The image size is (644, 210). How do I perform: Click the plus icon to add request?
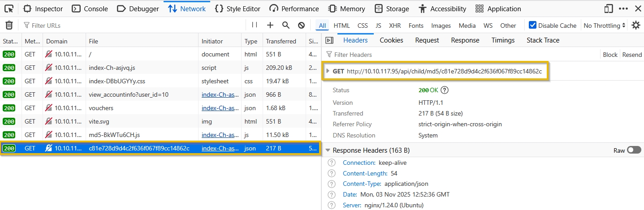tap(270, 26)
